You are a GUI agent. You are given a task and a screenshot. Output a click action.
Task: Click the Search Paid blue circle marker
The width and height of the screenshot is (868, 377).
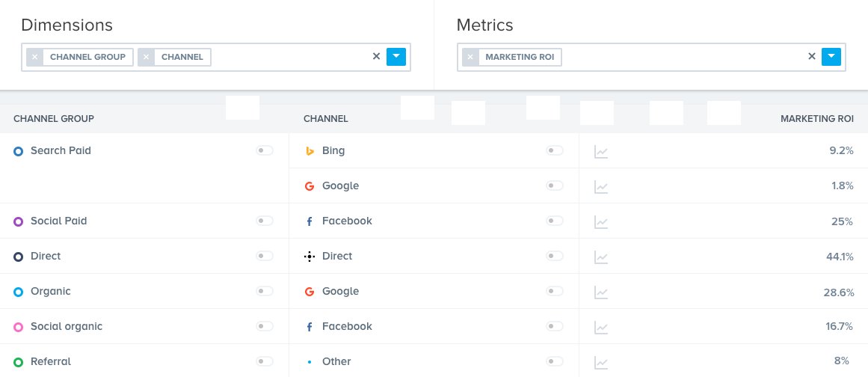[18, 151]
